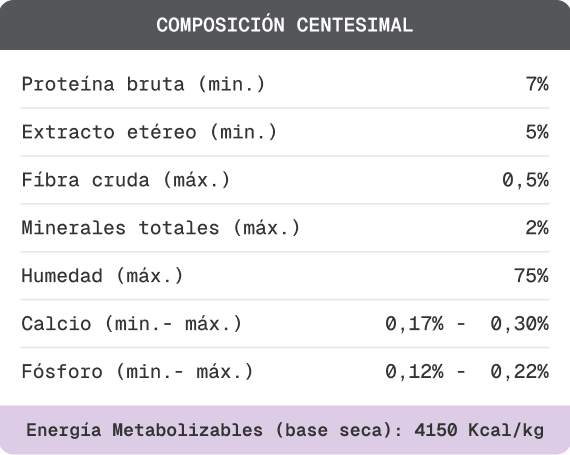Select the Minerales totales (máx.) label
The image size is (570, 455).
pos(161,228)
